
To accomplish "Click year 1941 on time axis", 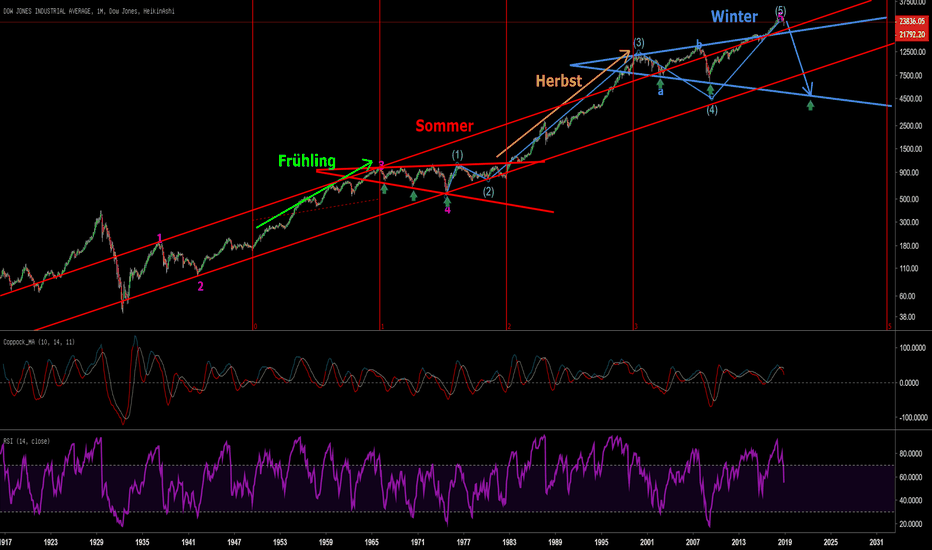I will (188, 542).
